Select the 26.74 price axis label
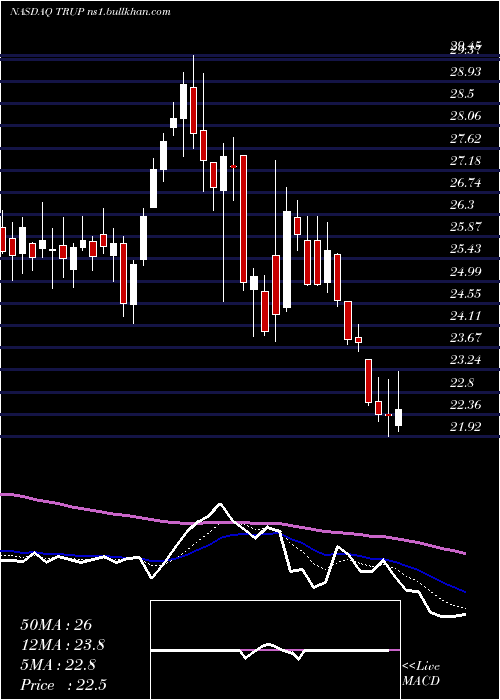This screenshot has height=700, width=500. click(x=466, y=183)
